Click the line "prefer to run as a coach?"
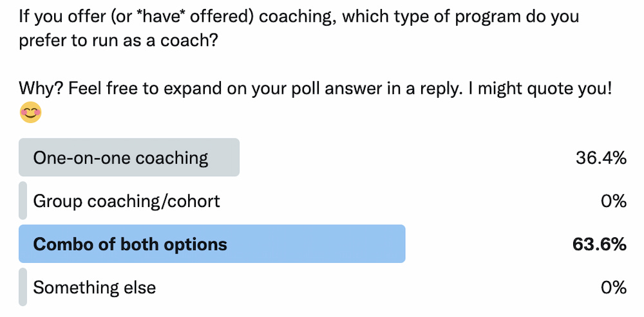 118,42
